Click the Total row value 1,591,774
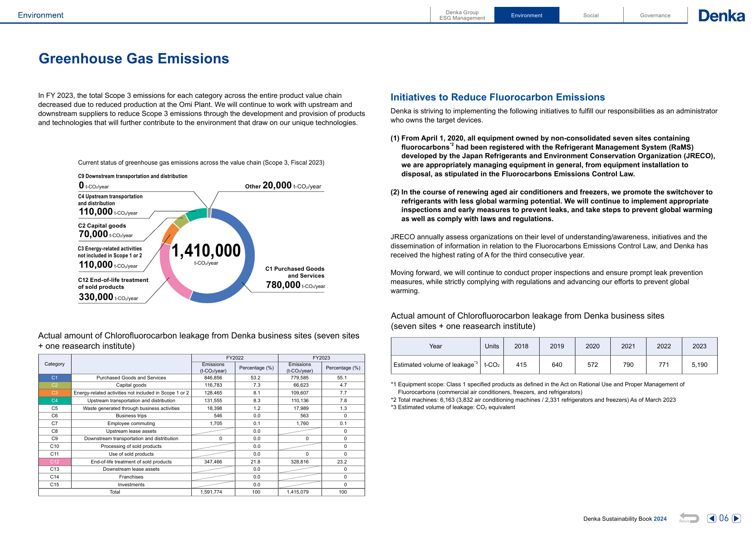The height and width of the screenshot is (535, 756). coord(211,492)
